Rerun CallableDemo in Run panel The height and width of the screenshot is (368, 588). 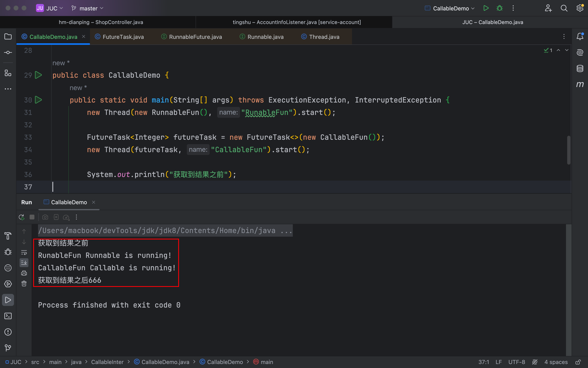click(21, 217)
